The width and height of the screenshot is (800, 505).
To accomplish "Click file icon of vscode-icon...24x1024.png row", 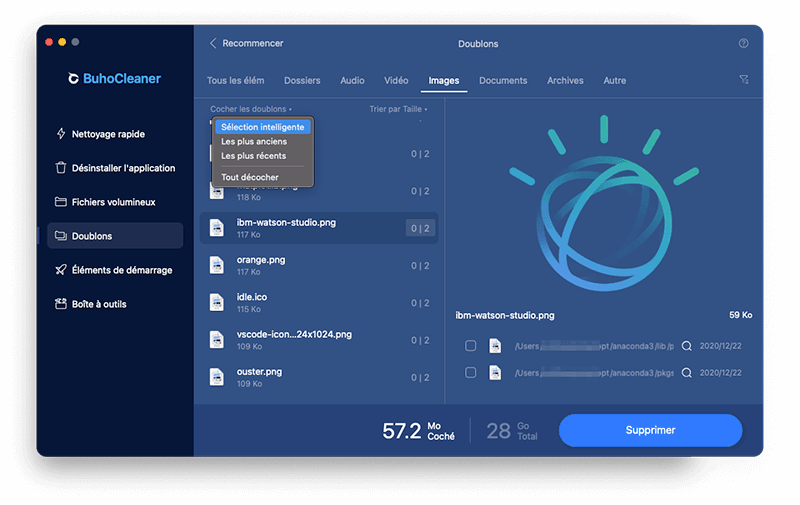I will tap(217, 340).
